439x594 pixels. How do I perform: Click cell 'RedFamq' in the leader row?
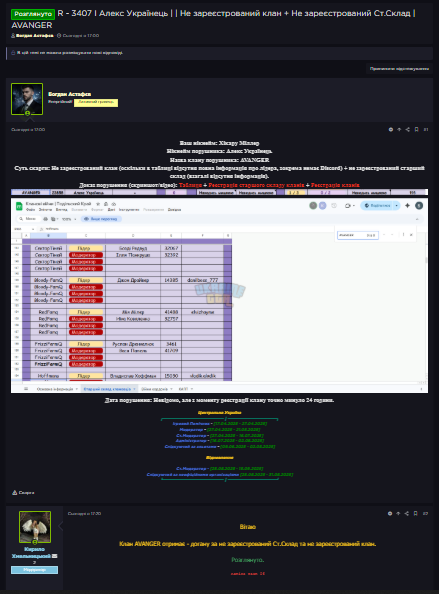click(x=48, y=312)
